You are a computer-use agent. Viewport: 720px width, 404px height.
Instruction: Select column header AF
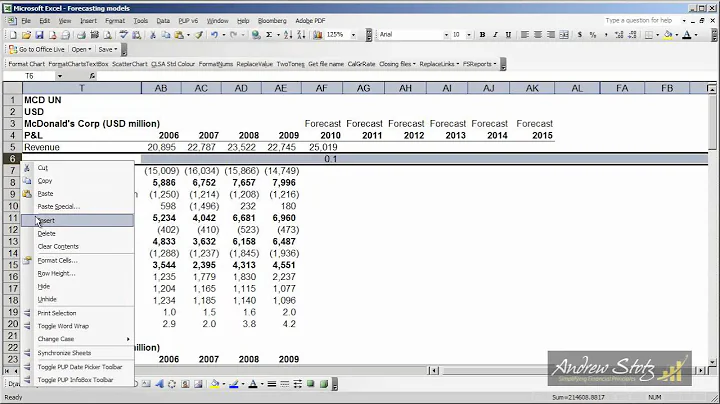[x=321, y=88]
